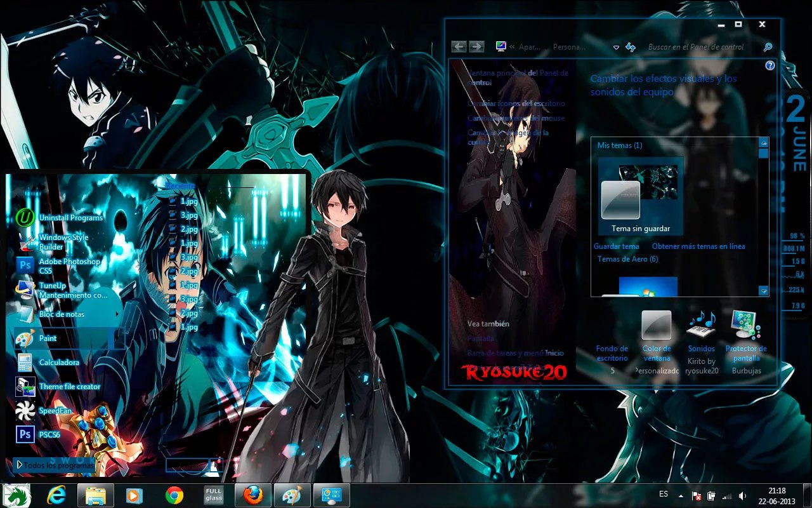Viewport: 812px width, 508px height.
Task: Launch Uninstall Programs from the Start menu
Action: (61, 218)
